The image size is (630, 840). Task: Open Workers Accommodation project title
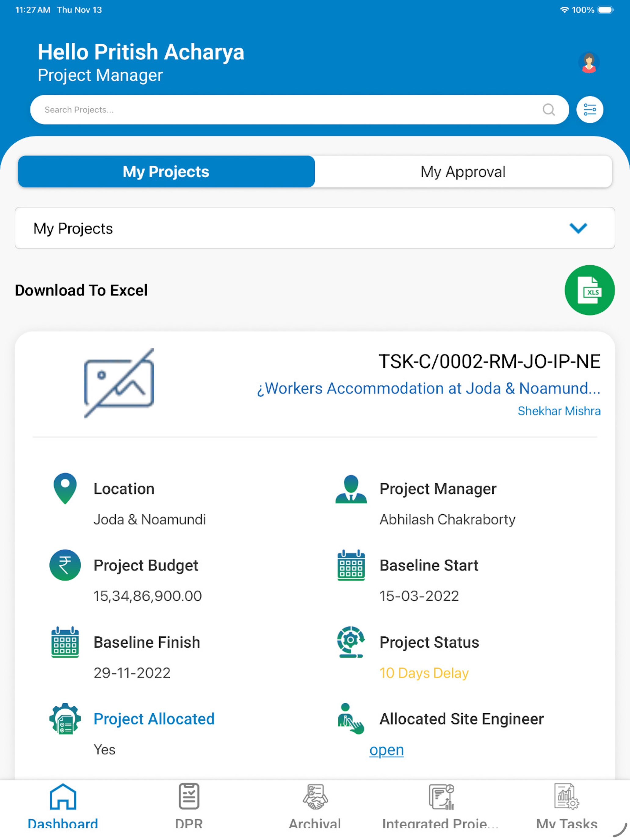coord(428,389)
